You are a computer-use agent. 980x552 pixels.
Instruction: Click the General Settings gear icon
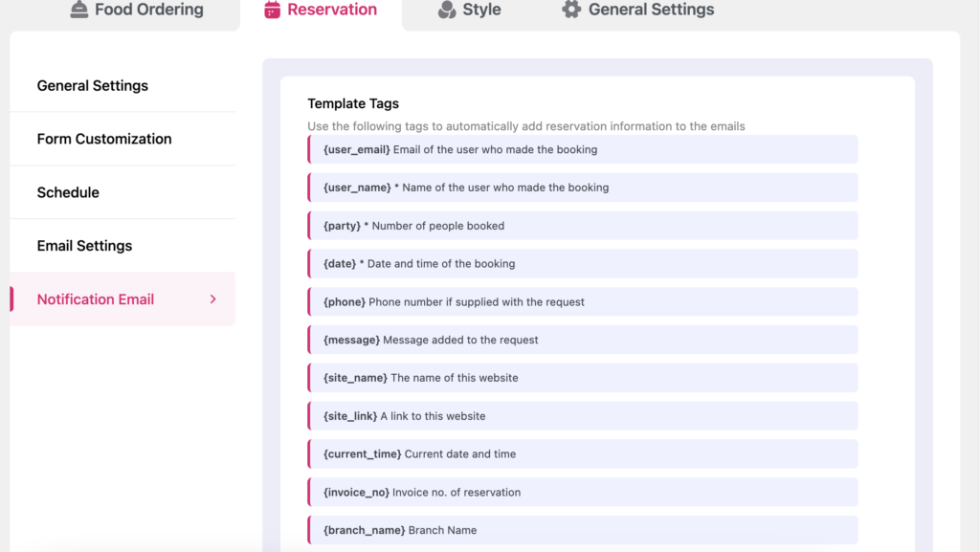click(571, 10)
